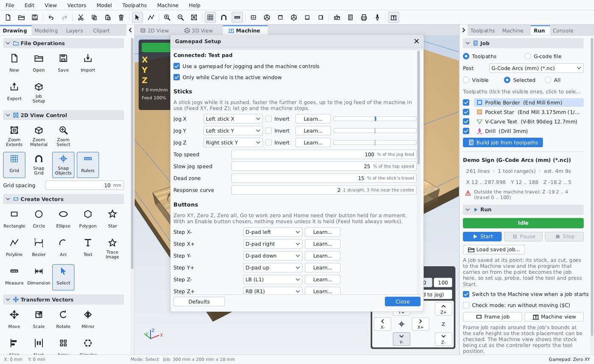Open the Layers tab

click(x=74, y=31)
